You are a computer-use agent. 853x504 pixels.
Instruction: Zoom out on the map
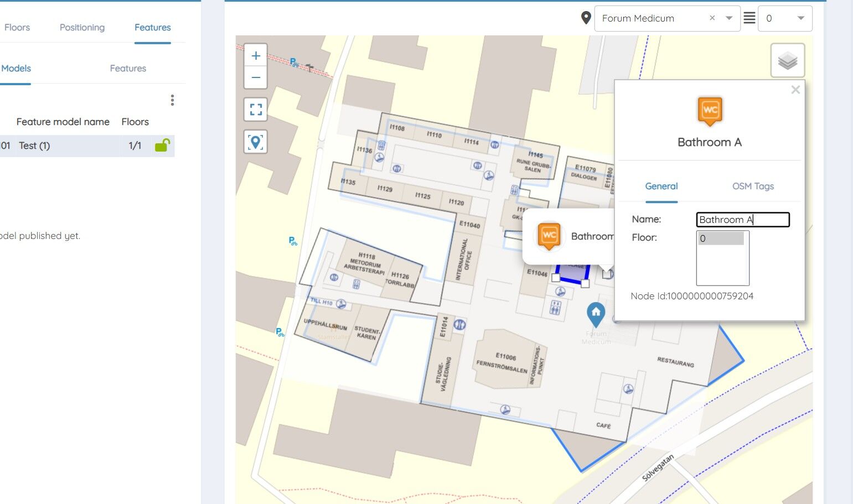point(256,77)
